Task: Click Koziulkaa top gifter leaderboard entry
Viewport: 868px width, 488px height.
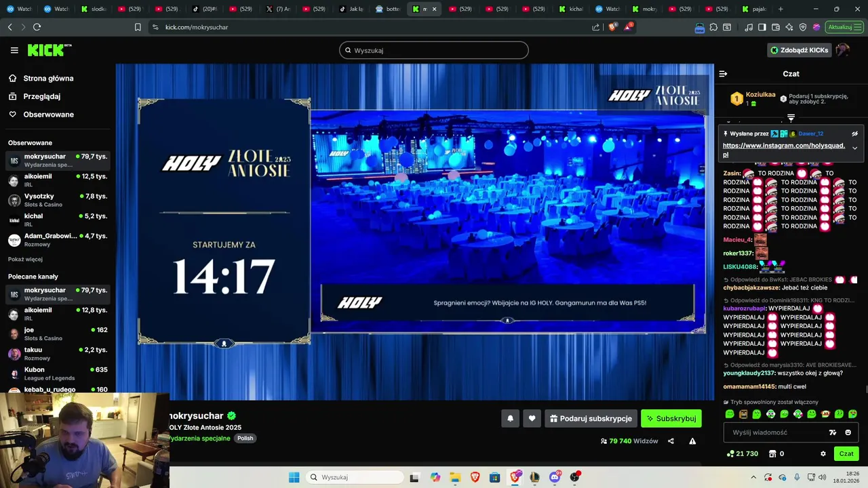Action: point(753,99)
